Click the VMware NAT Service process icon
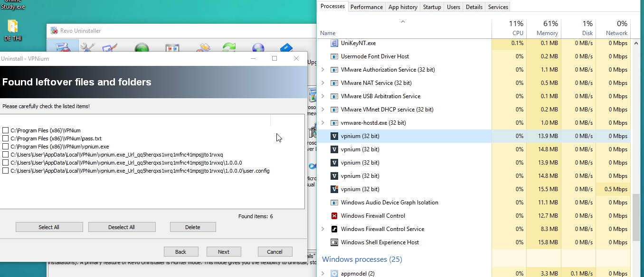Image resolution: width=644 pixels, height=277 pixels. point(334,83)
